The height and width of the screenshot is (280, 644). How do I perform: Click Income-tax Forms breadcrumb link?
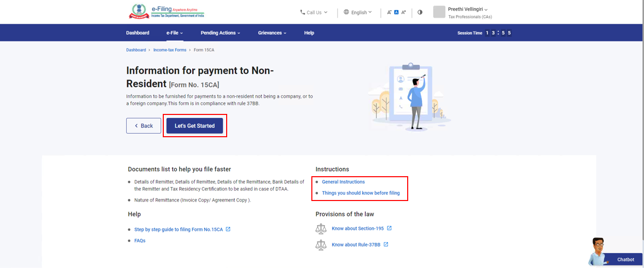coord(170,50)
